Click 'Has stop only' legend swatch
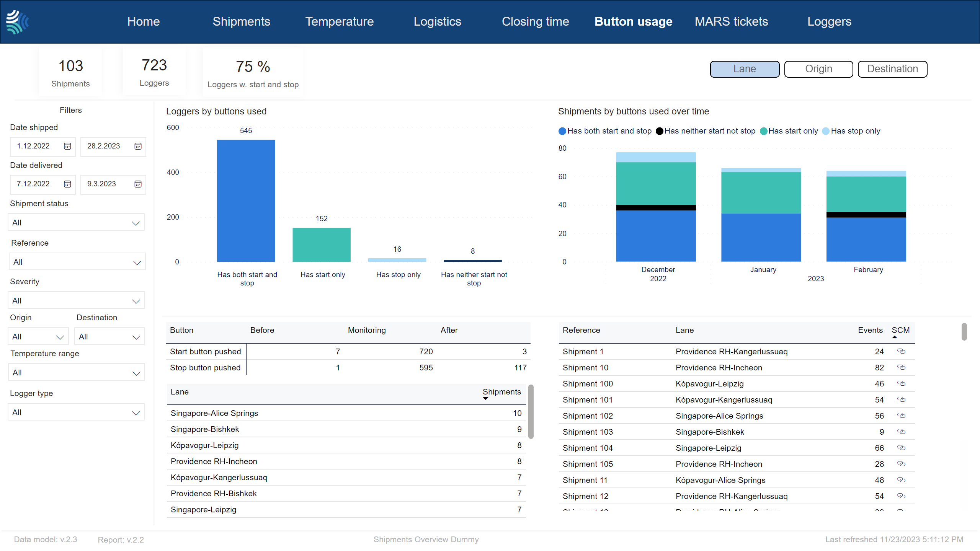 (826, 131)
